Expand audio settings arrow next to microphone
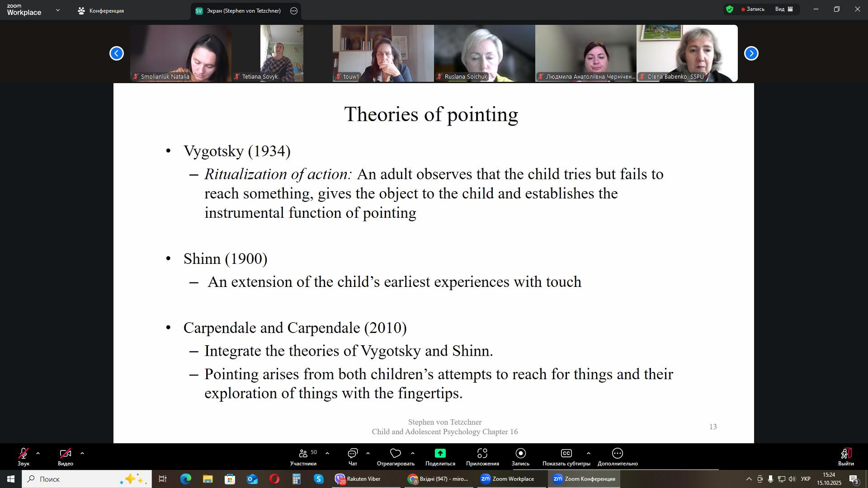The height and width of the screenshot is (488, 868). [38, 453]
